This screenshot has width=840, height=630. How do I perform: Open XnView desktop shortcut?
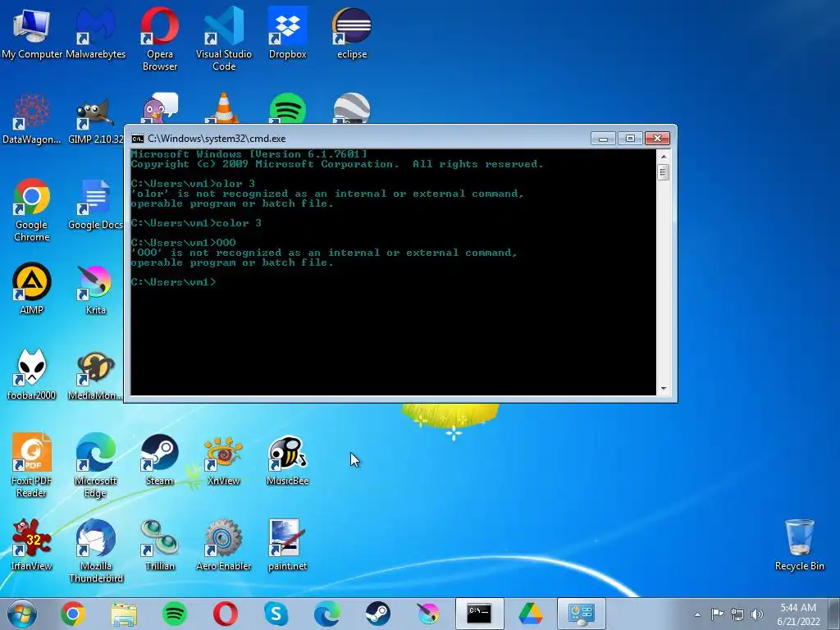224,459
